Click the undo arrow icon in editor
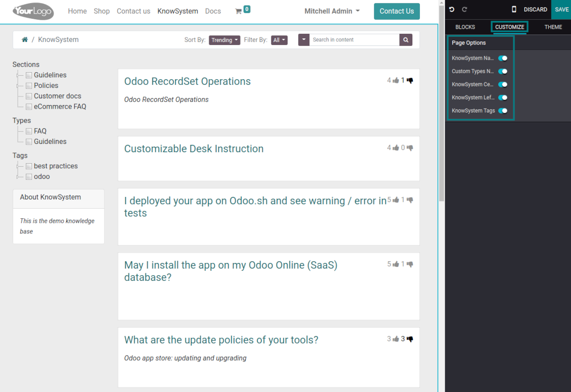The image size is (571, 392). pyautogui.click(x=452, y=10)
